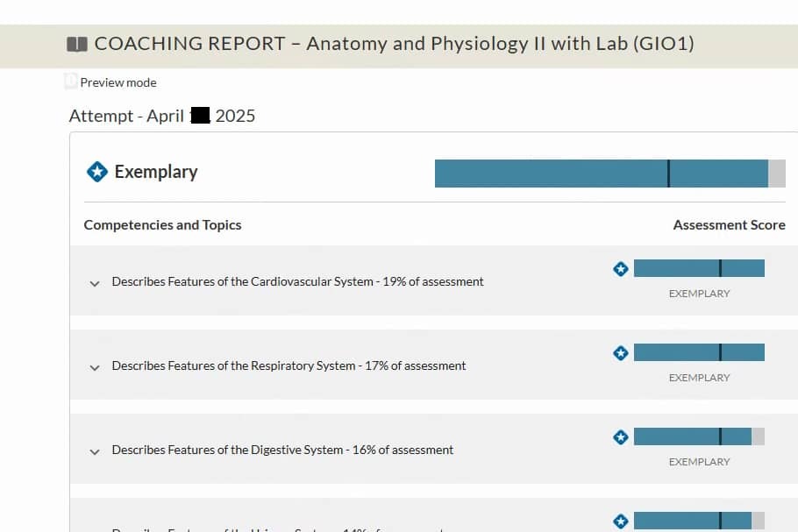798x532 pixels.
Task: Click the book icon beside Coaching Report
Action: pos(77,44)
